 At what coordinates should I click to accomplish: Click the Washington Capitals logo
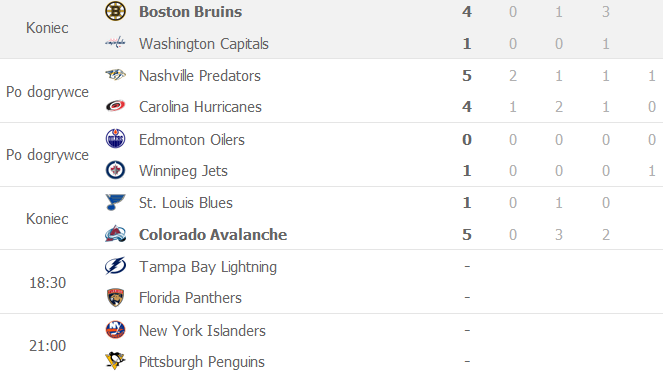click(x=115, y=43)
